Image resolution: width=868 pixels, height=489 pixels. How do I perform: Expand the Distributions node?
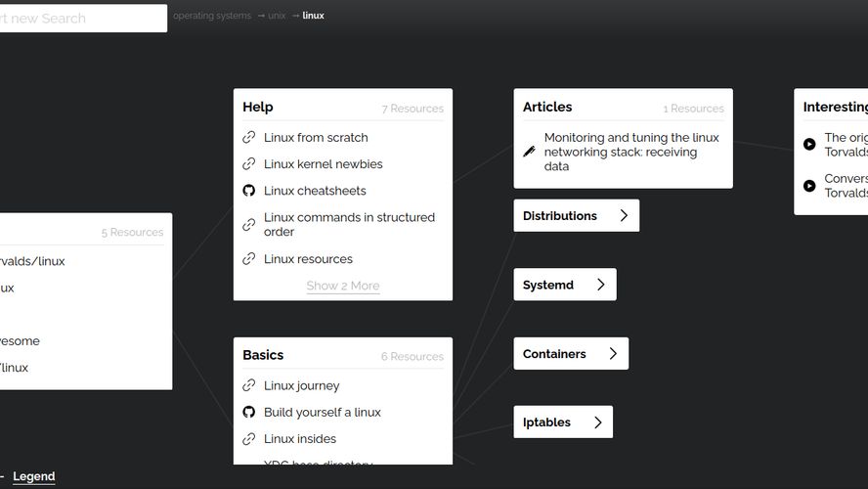tap(624, 216)
